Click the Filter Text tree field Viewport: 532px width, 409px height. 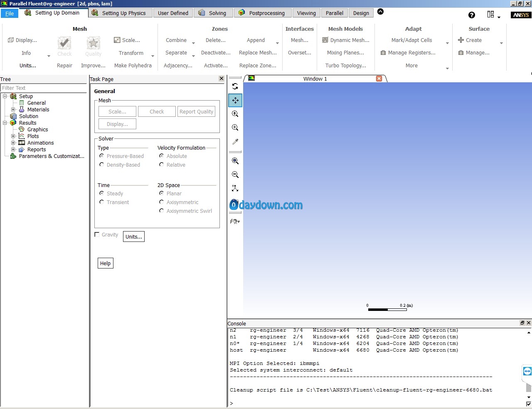coord(44,88)
